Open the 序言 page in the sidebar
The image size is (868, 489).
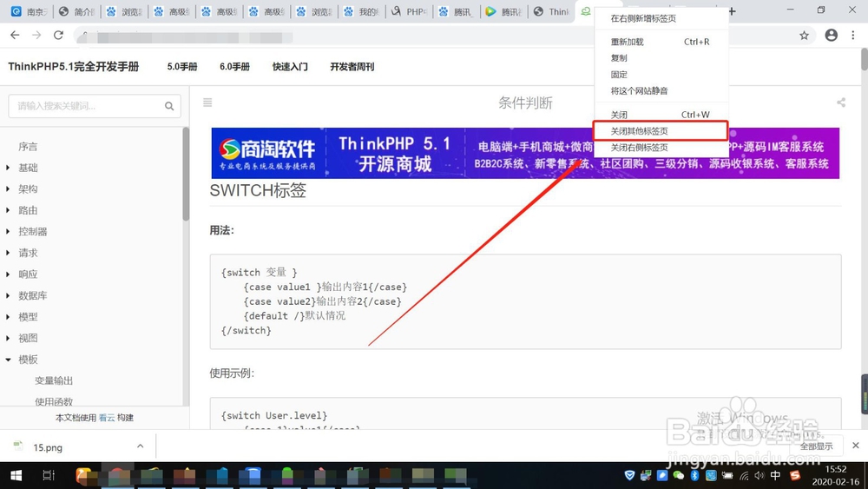click(28, 147)
